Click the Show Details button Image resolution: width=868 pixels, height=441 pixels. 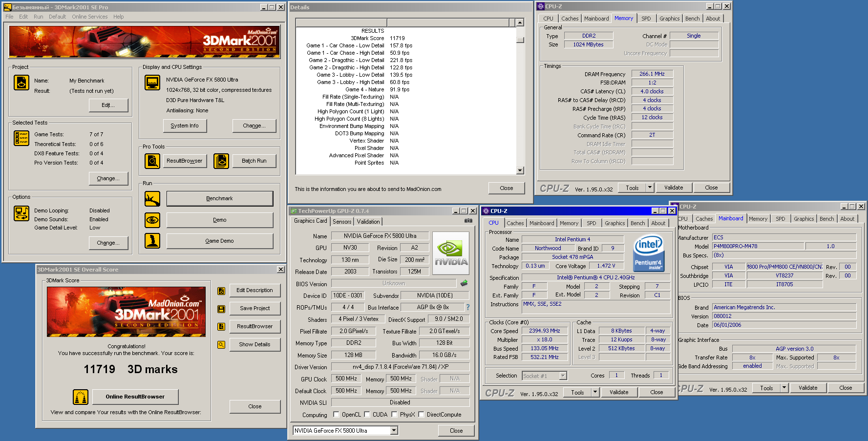pos(255,345)
